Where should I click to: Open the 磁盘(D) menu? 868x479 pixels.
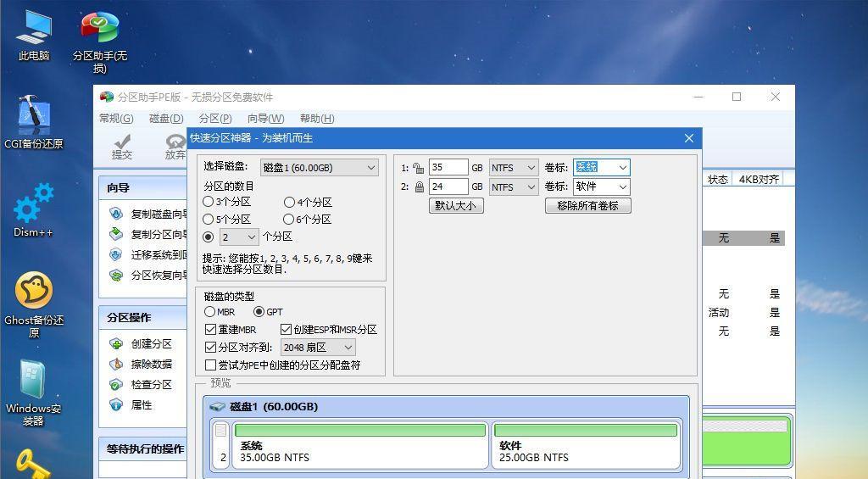[167, 119]
